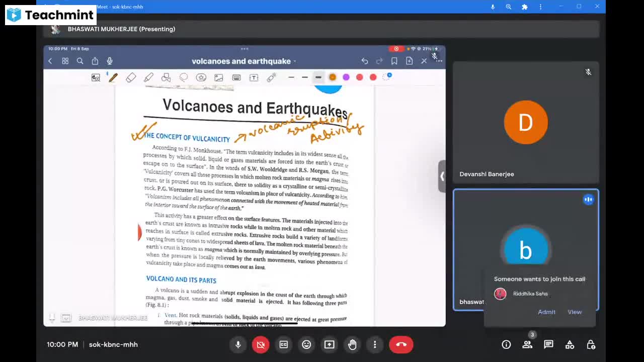Toggle closed captions on

click(x=284, y=344)
